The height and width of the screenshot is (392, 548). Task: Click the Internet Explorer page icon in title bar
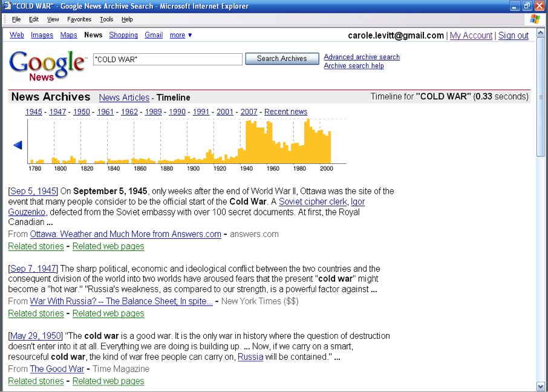pyautogui.click(x=7, y=5)
